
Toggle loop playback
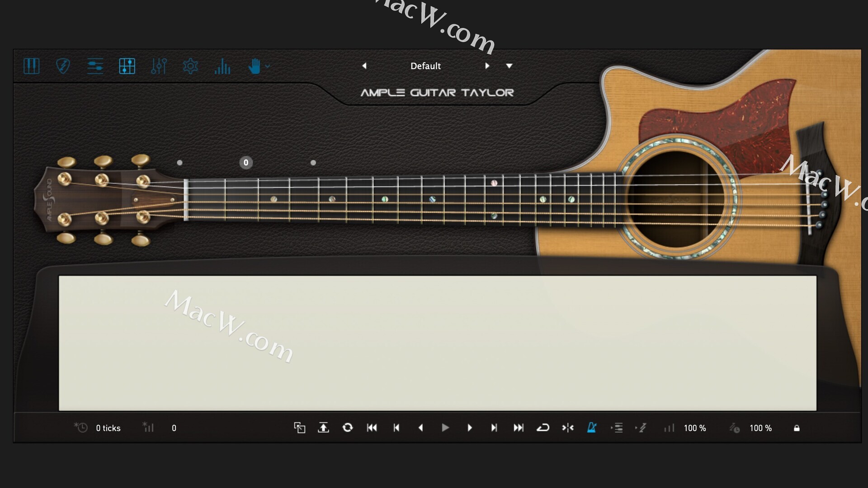543,427
